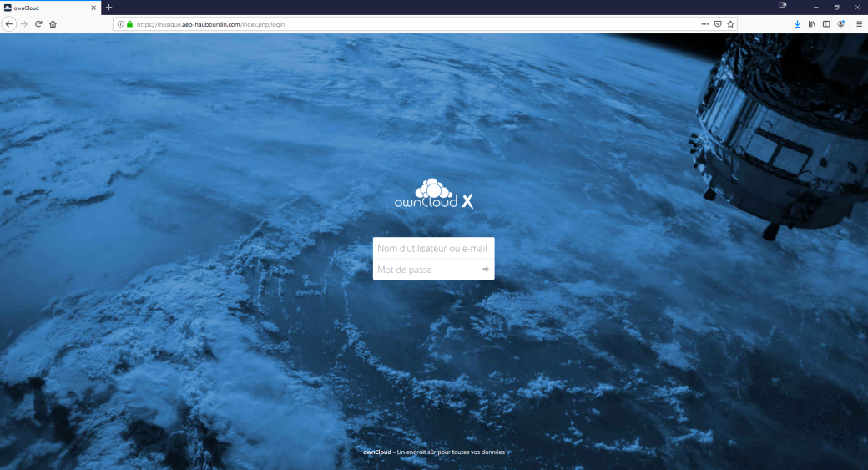Save the page to Pocket
Viewport: 868px width, 470px height.
pyautogui.click(x=718, y=24)
